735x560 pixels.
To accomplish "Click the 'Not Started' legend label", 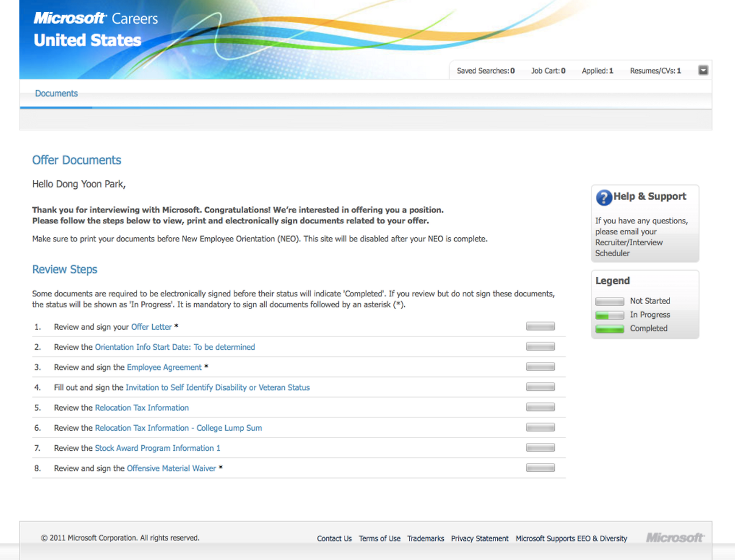I will [650, 301].
